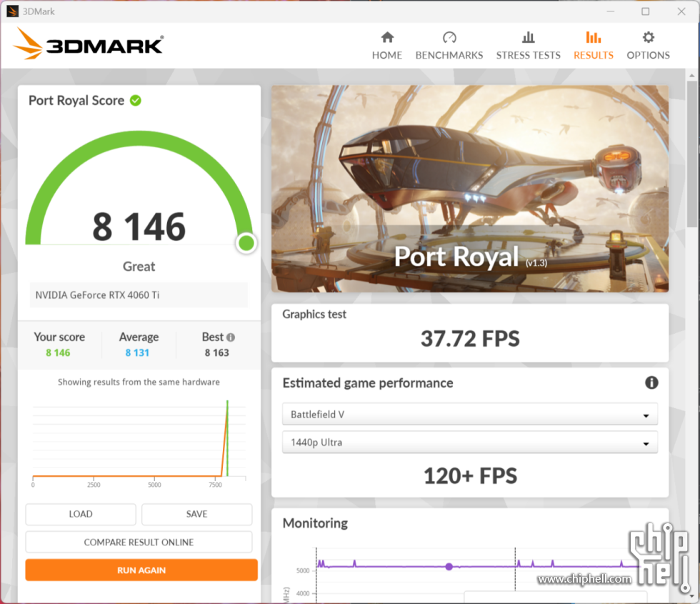Click COMPARE RESULT ONLINE
Image resolution: width=700 pixels, height=604 pixels.
click(x=139, y=543)
